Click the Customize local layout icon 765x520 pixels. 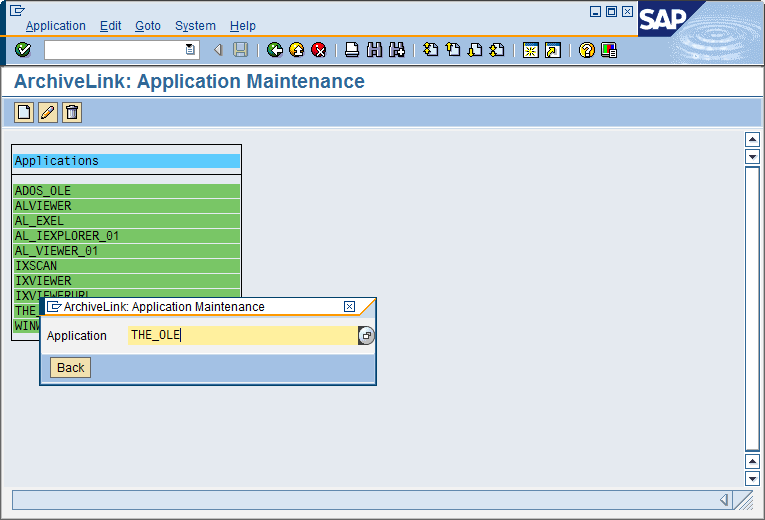pyautogui.click(x=609, y=50)
